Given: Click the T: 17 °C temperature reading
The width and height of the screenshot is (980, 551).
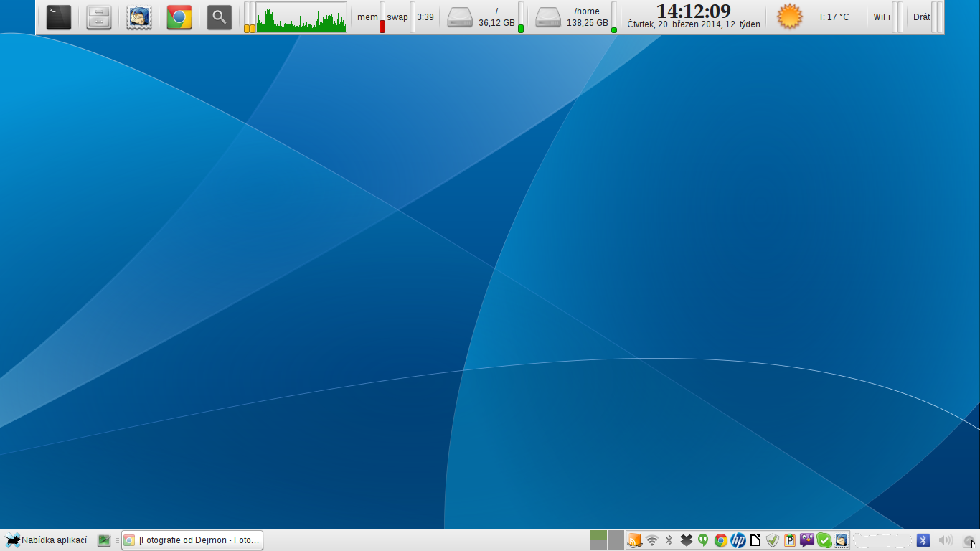Looking at the screenshot, I should pyautogui.click(x=834, y=17).
